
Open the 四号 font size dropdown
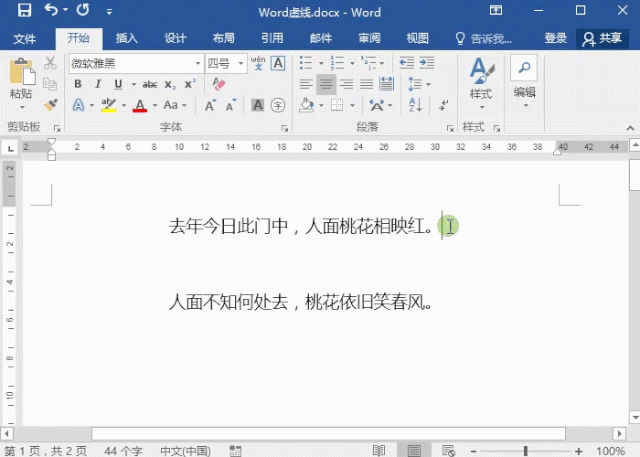pyautogui.click(x=241, y=64)
